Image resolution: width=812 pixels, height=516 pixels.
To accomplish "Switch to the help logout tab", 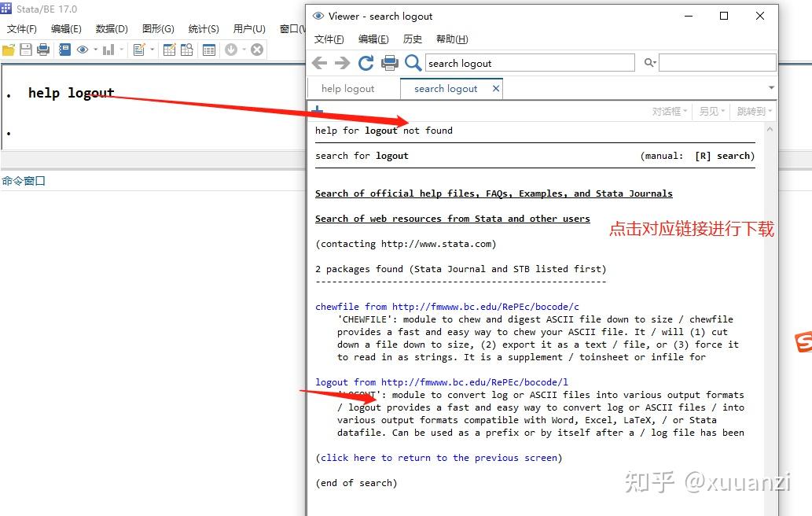I will pos(350,88).
